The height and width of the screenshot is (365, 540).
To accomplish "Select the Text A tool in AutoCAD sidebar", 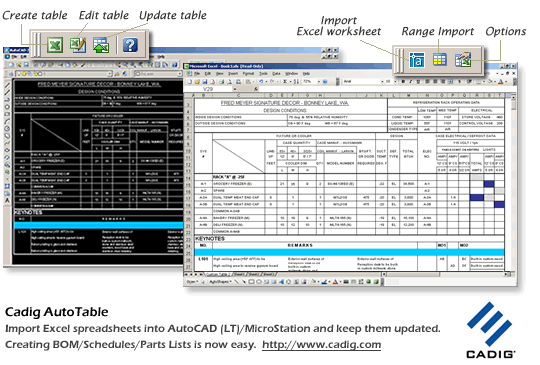I will click(7, 201).
